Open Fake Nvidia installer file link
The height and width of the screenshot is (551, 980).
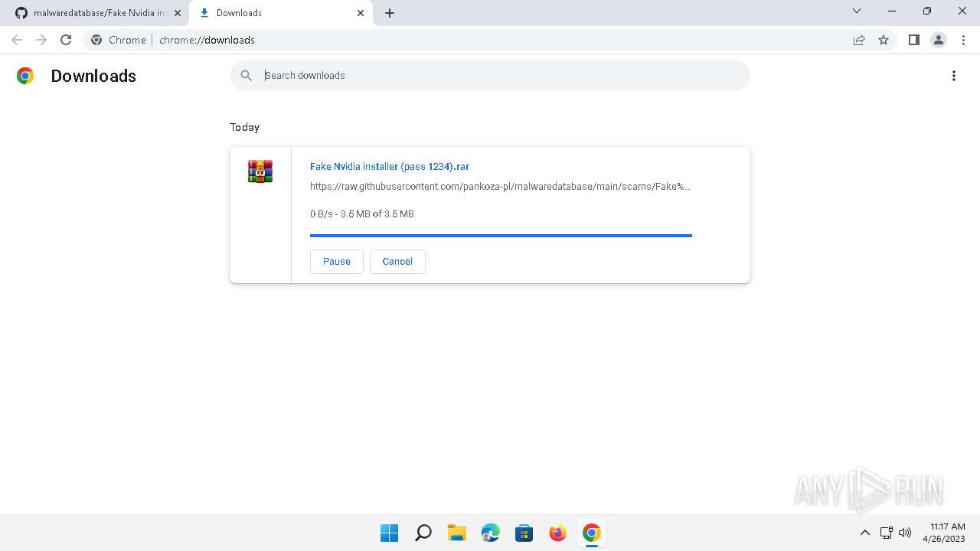pyautogui.click(x=390, y=166)
